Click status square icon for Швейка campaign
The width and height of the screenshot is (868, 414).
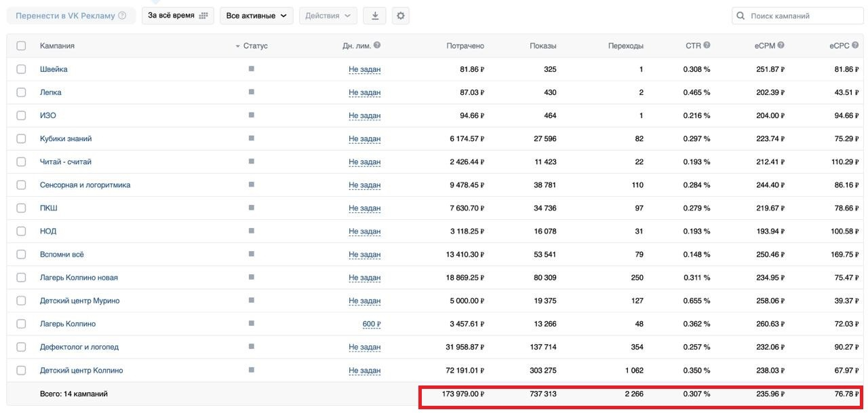tap(251, 69)
